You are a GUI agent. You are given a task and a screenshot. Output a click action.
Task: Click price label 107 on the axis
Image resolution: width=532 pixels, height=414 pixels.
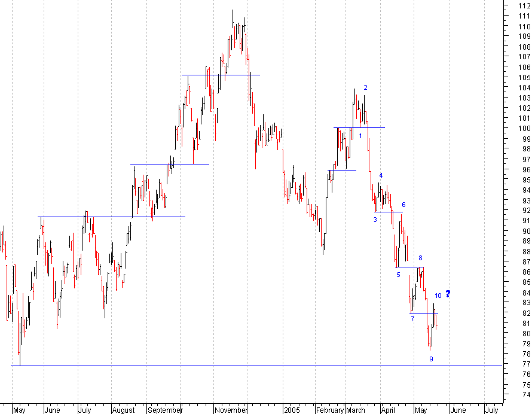coord(524,57)
